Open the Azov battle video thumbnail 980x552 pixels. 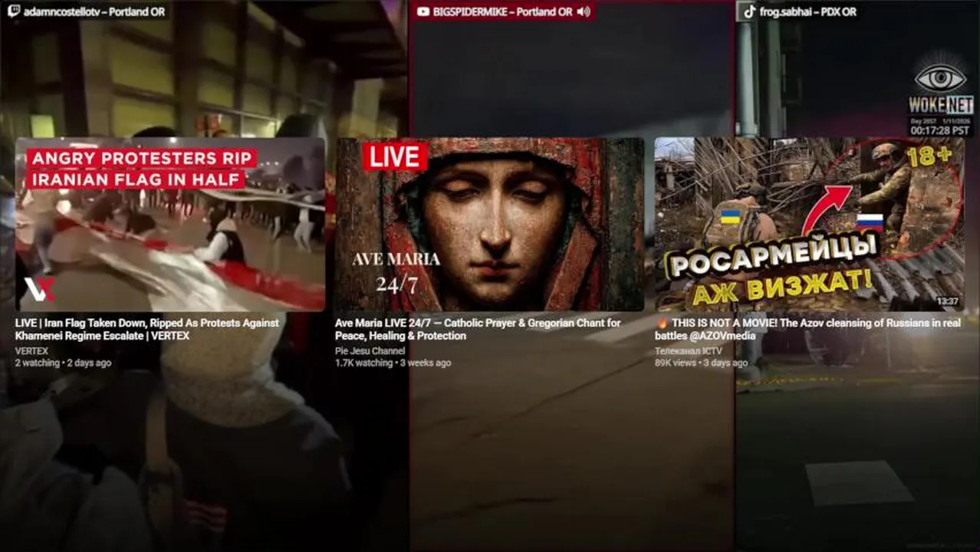(810, 224)
